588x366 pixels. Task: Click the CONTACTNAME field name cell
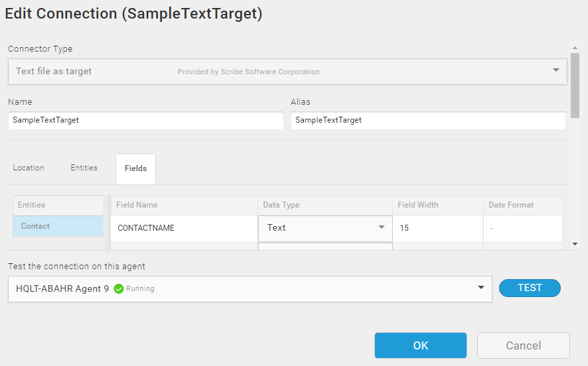point(184,228)
